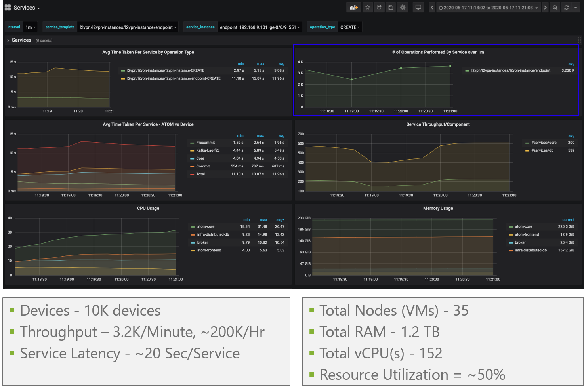This screenshot has height=392, width=584.
Task: Select atom-frontend in Memory Usage legend
Action: click(527, 235)
